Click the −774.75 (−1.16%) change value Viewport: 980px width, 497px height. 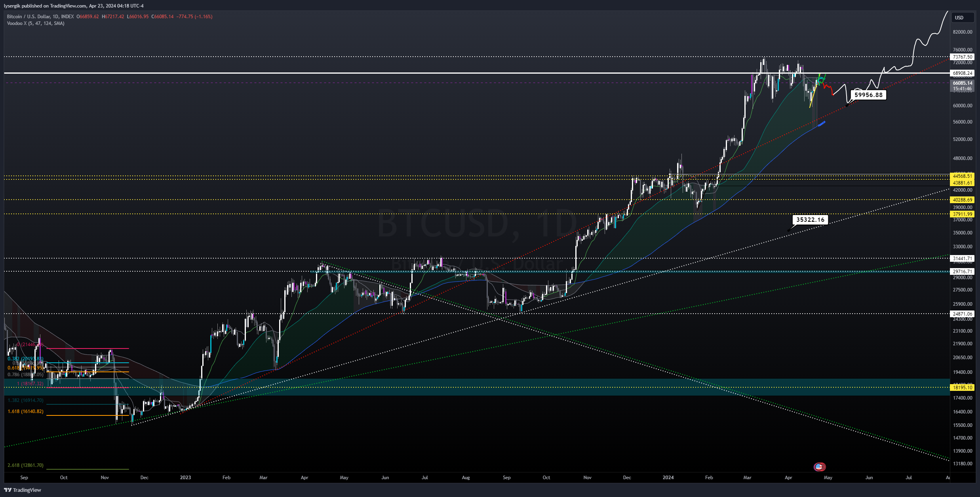point(194,17)
